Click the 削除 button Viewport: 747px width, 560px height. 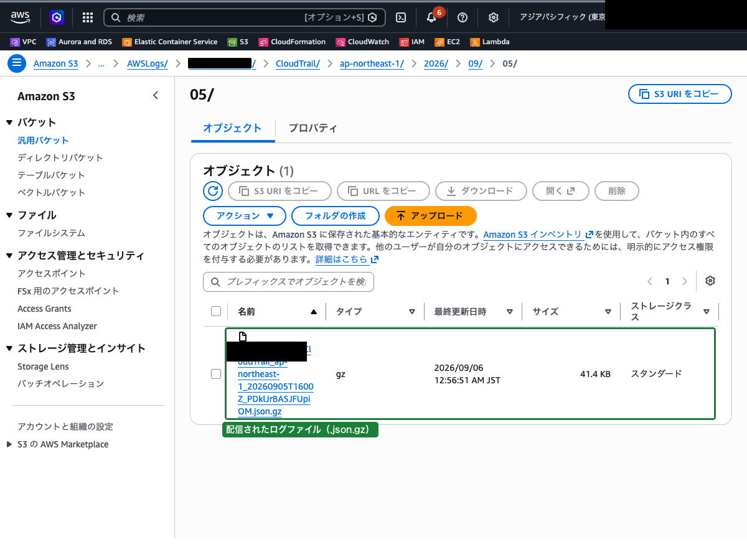click(x=617, y=191)
